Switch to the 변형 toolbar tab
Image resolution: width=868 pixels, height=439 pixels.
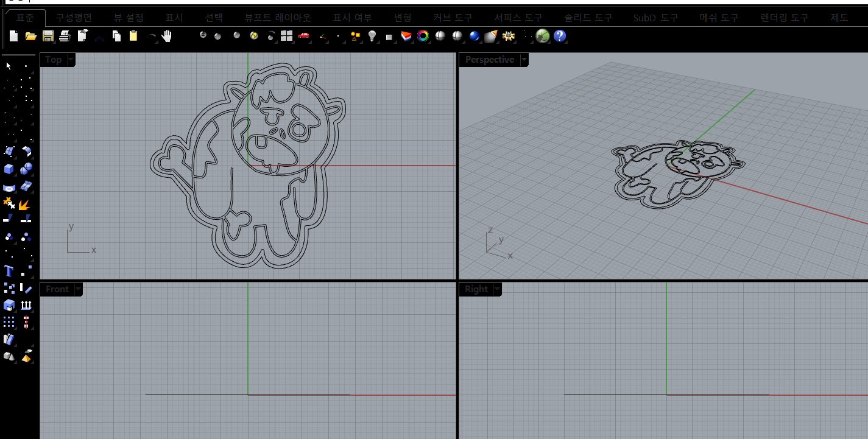[403, 18]
